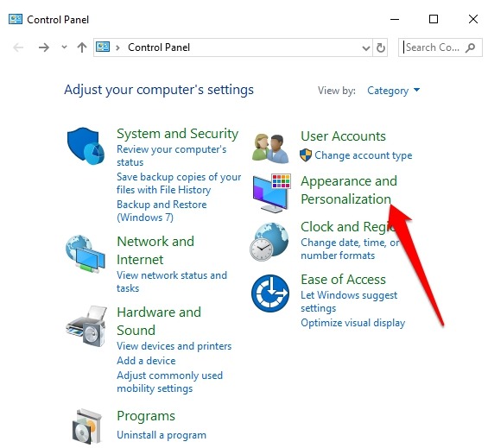This screenshot has height=448, width=488.
Task: Open the Uninstall a program link
Action: pyautogui.click(x=162, y=435)
